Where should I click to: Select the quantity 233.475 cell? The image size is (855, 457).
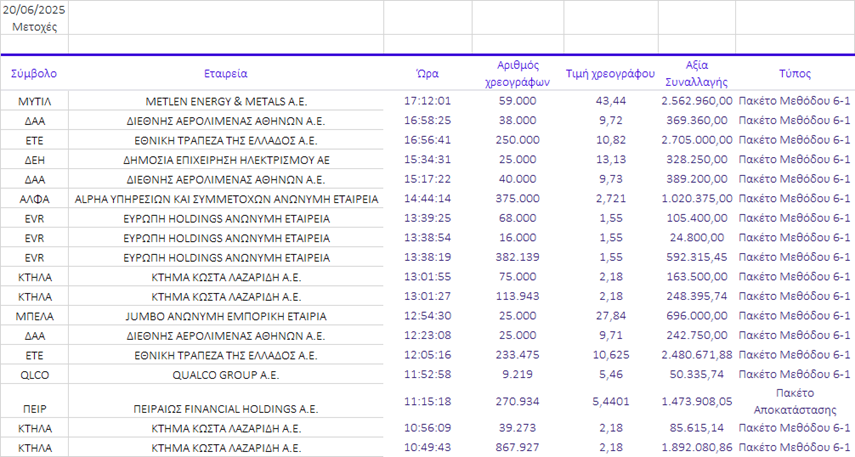coord(517,355)
